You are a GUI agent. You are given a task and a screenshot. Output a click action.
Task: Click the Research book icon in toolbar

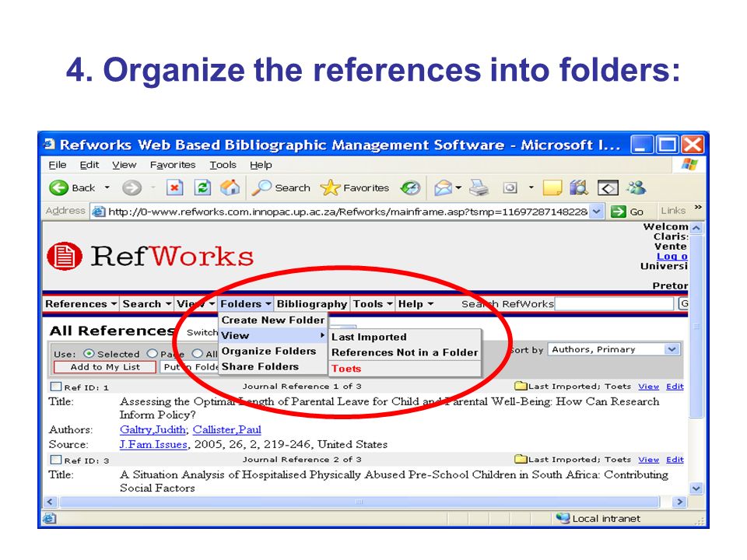click(x=579, y=187)
